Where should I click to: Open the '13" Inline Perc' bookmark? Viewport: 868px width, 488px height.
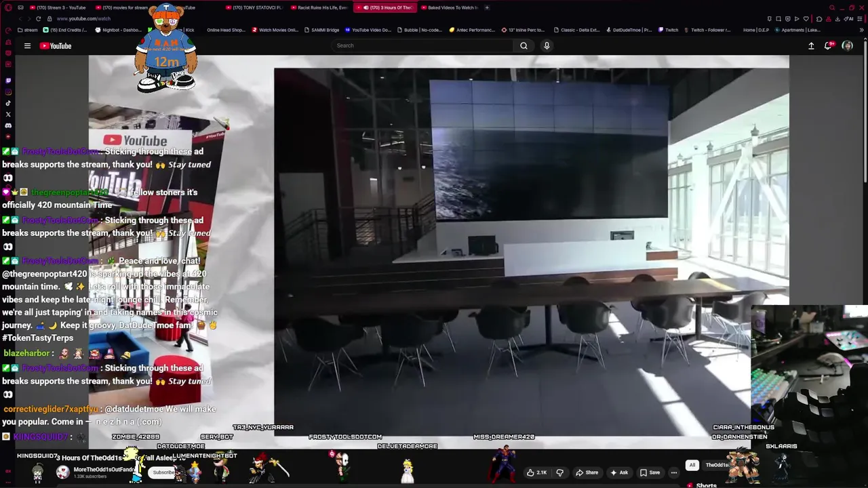click(524, 30)
